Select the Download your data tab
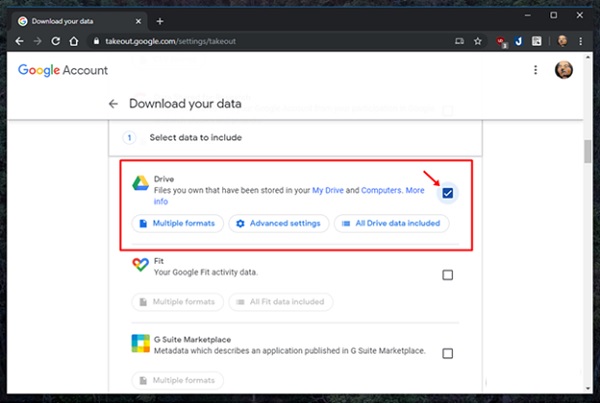 pyautogui.click(x=80, y=21)
